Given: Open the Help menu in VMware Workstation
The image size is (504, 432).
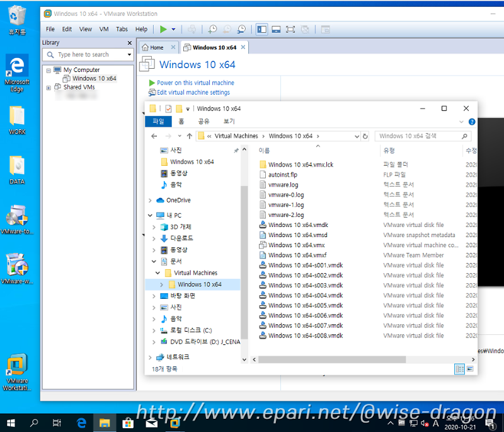Looking at the screenshot, I should coord(141,29).
